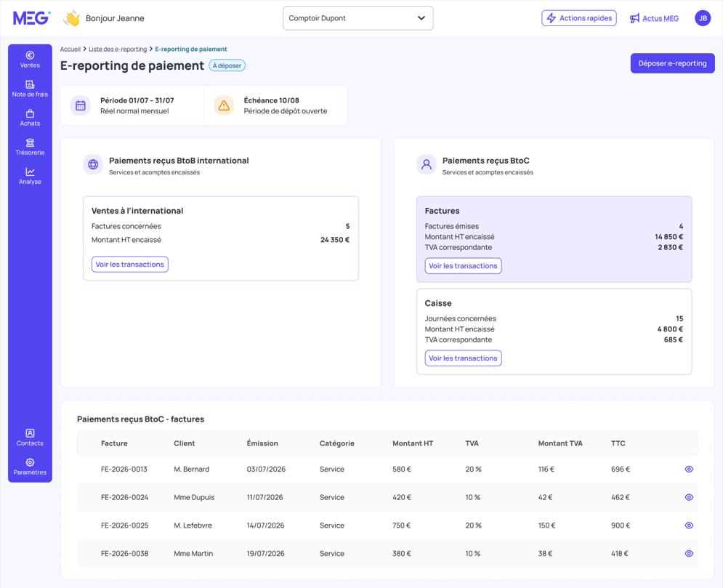The height and width of the screenshot is (588, 723).
Task: Click Voir les transactions under Caisse
Action: click(x=463, y=358)
